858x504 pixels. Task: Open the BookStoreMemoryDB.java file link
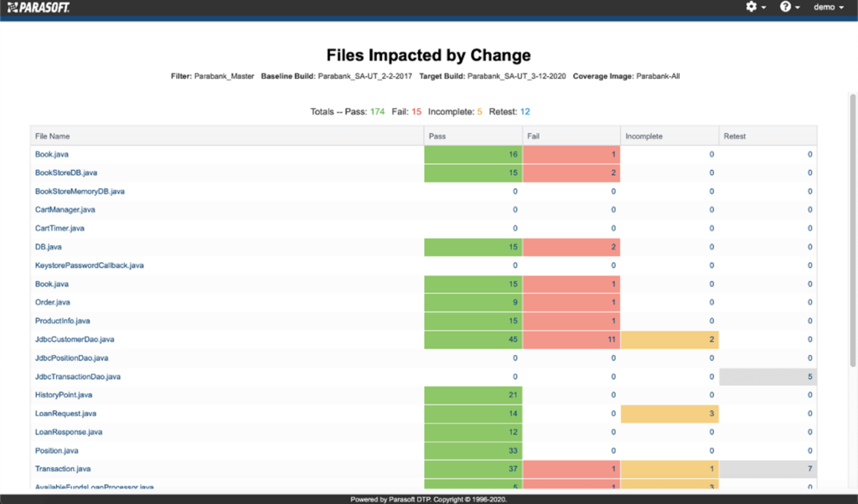pos(80,192)
